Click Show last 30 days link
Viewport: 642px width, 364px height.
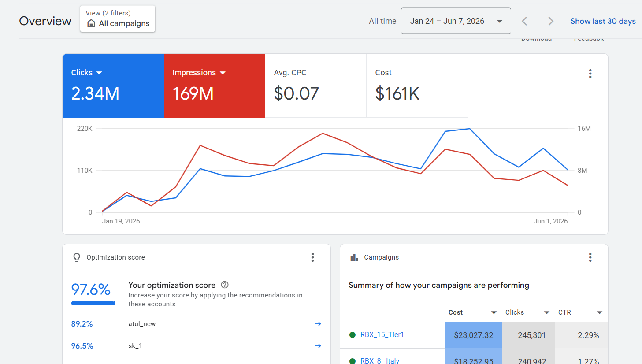(603, 21)
